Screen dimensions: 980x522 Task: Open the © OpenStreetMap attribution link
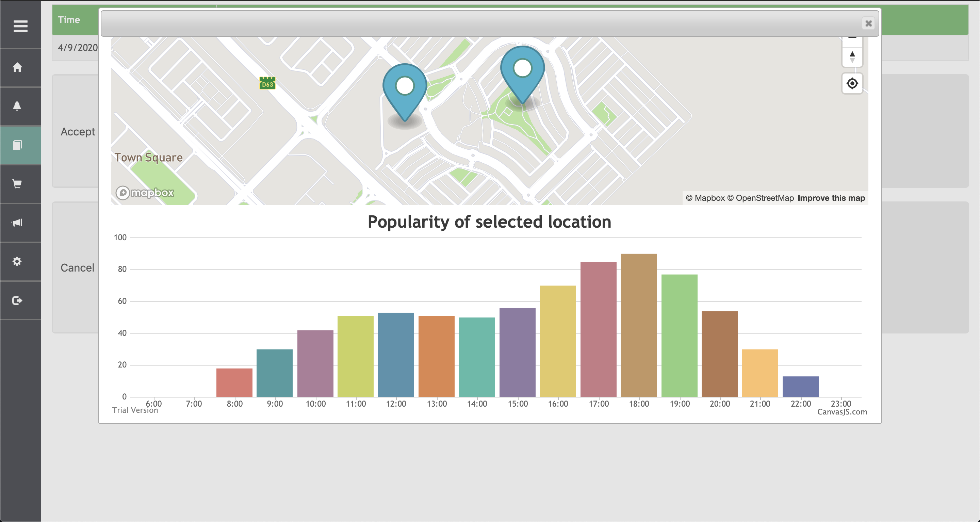[760, 198]
